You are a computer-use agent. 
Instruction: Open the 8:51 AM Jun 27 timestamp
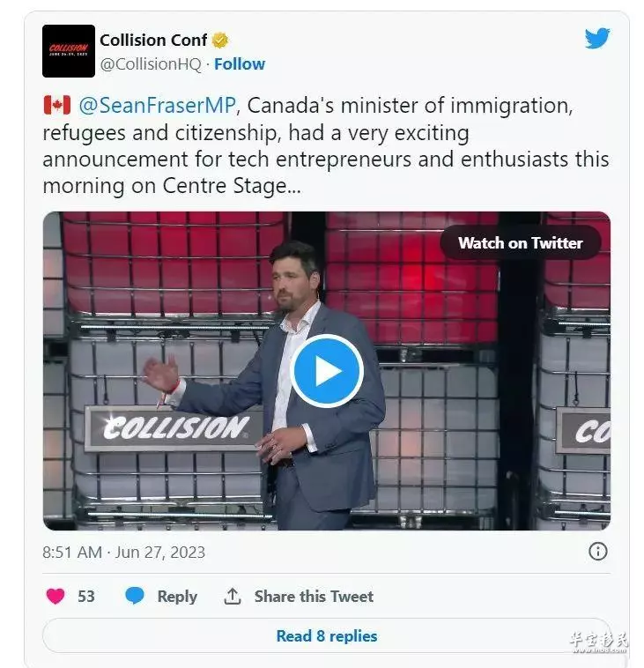124,553
